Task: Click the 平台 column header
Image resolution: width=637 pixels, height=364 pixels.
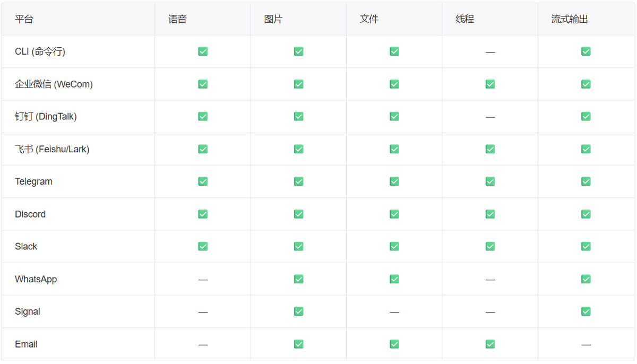Action: point(24,19)
